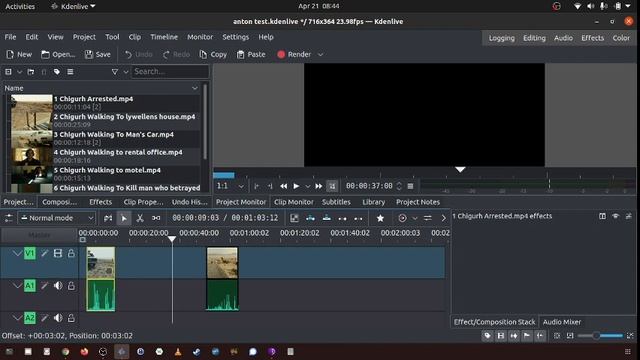Open play options dropdown next to play button
The width and height of the screenshot is (640, 360).
tap(308, 186)
